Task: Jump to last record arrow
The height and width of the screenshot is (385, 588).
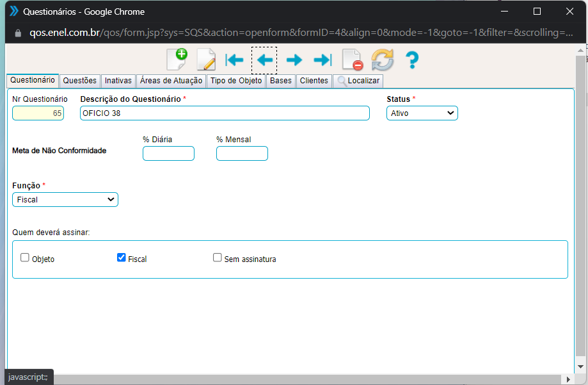Action: (x=322, y=60)
